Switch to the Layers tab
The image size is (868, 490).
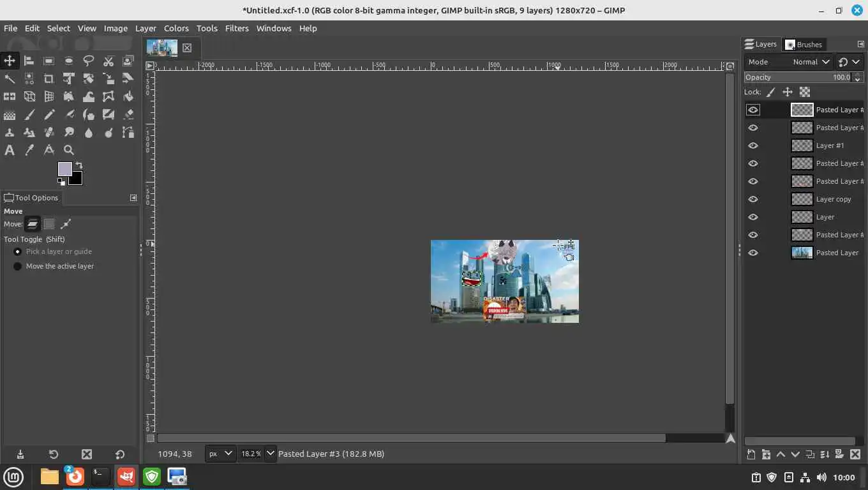coord(761,44)
